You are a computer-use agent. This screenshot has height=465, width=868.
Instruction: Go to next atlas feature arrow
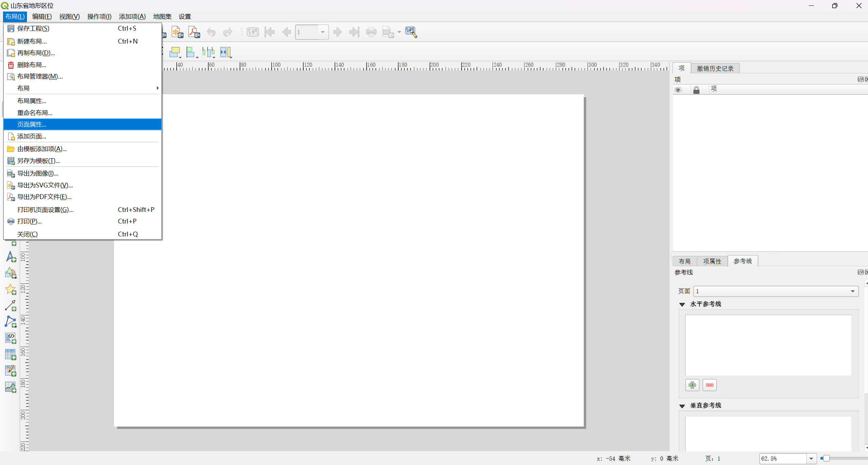(x=337, y=32)
